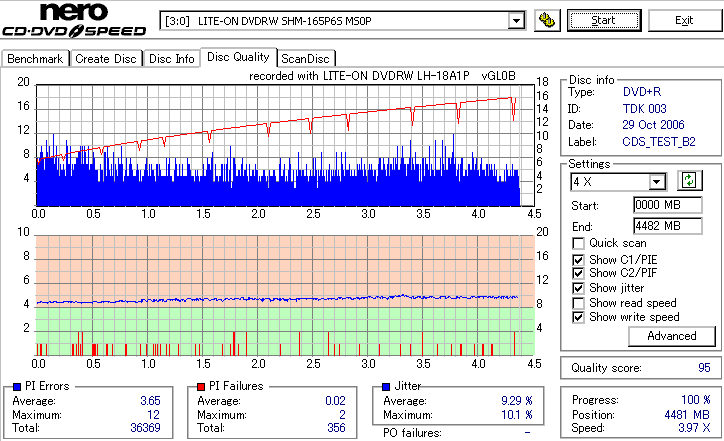724x441 pixels.
Task: Click the disc type DVD+R value
Action: point(642,92)
